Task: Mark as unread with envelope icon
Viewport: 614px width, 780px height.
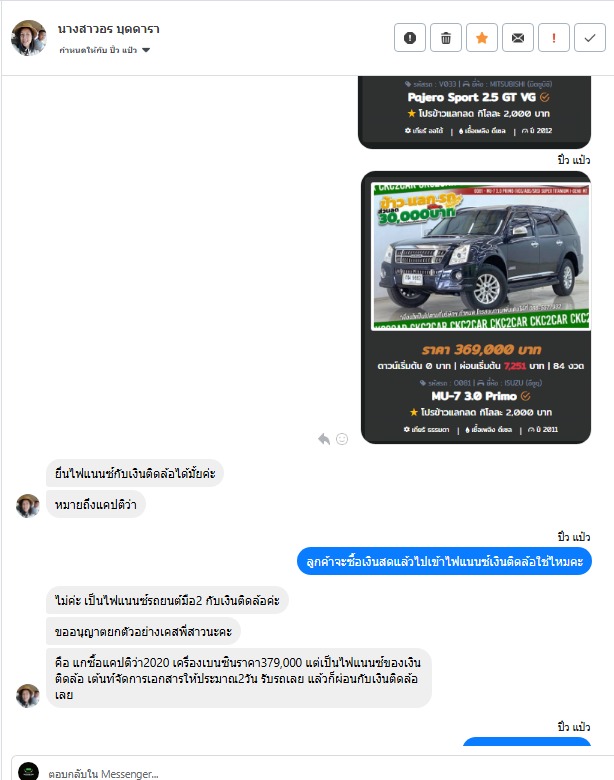Action: [518, 37]
